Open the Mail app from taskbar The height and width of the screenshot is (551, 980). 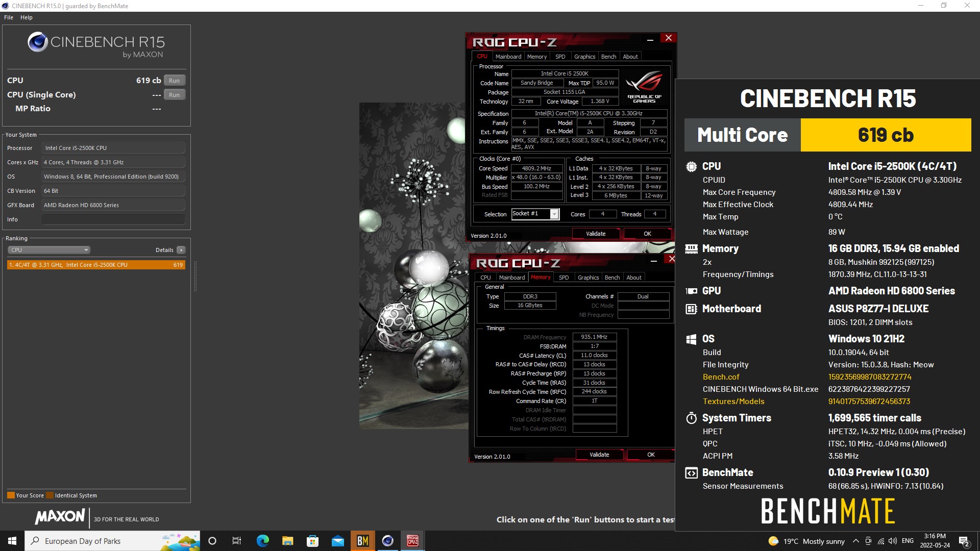click(x=337, y=541)
